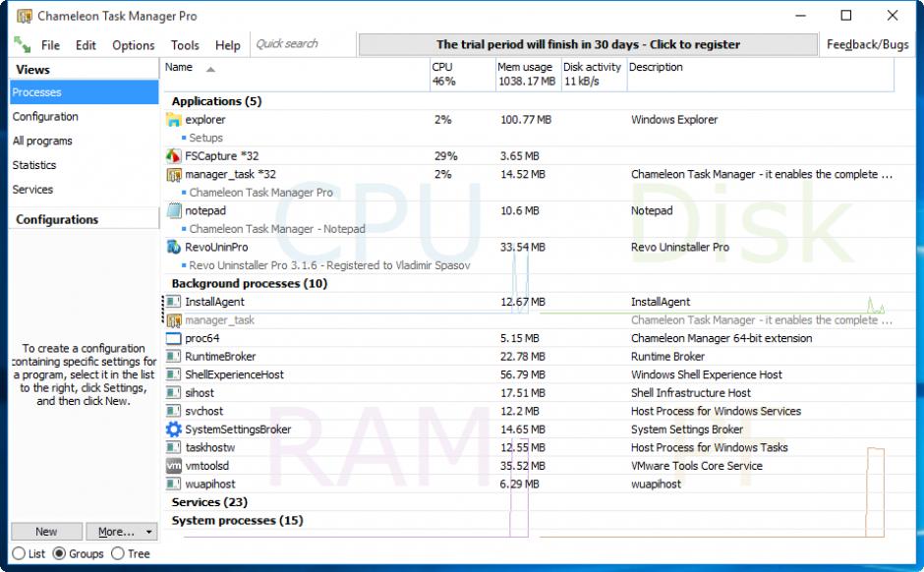Open the Tools menu
The image size is (924, 572).
pyautogui.click(x=185, y=45)
